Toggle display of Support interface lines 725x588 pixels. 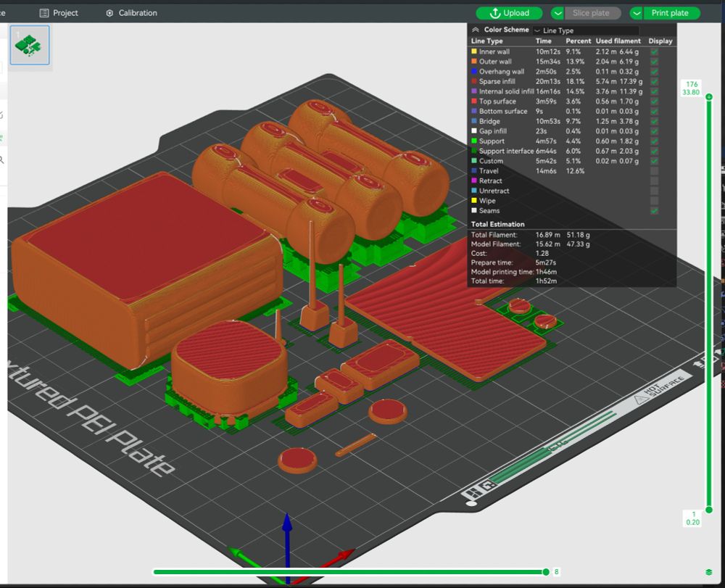pos(654,151)
